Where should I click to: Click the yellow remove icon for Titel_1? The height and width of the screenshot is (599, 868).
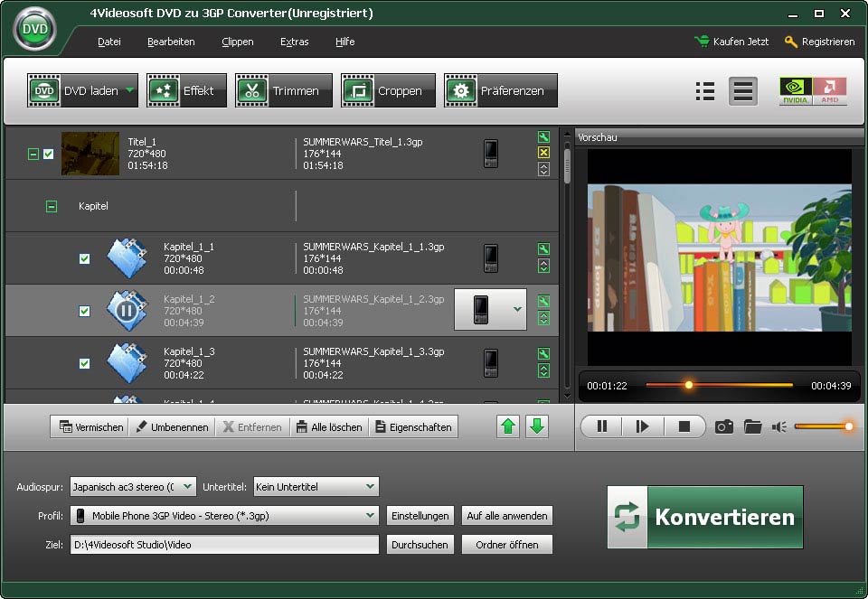pos(543,153)
